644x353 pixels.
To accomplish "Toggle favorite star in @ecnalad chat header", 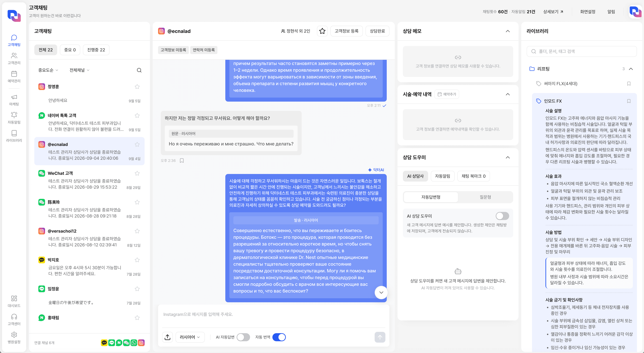I will (x=322, y=31).
